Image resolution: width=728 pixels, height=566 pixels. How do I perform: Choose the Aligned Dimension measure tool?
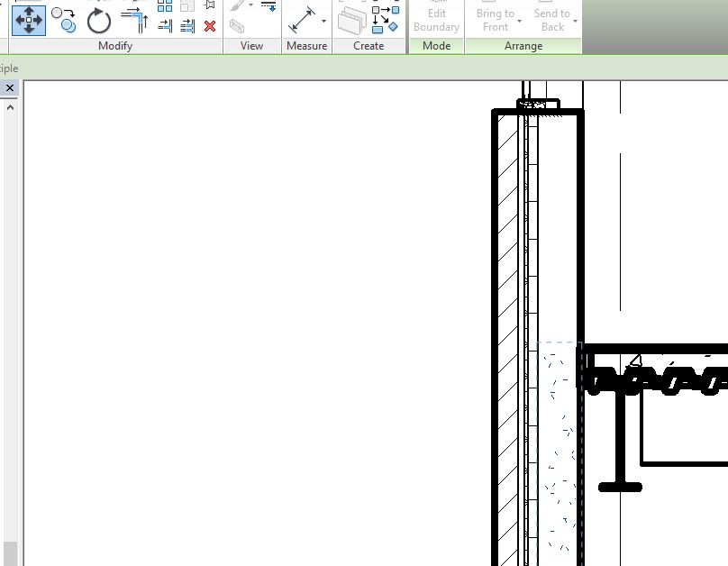click(x=302, y=19)
